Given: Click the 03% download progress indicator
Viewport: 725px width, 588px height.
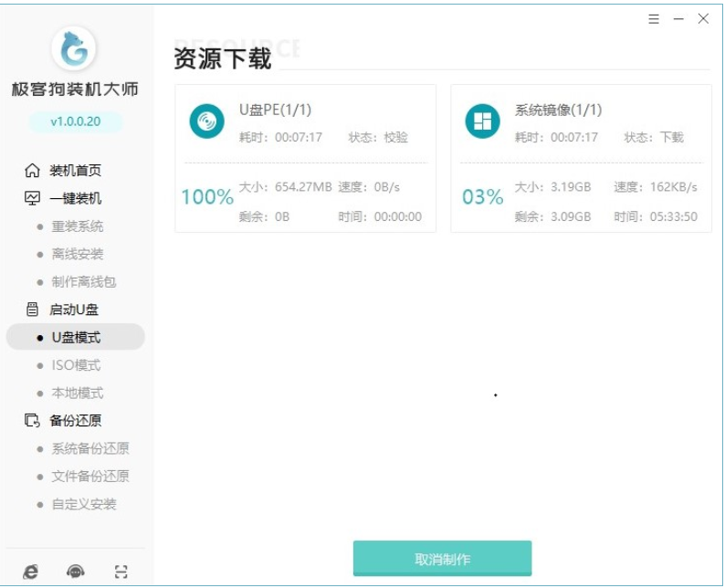Looking at the screenshot, I should (482, 197).
